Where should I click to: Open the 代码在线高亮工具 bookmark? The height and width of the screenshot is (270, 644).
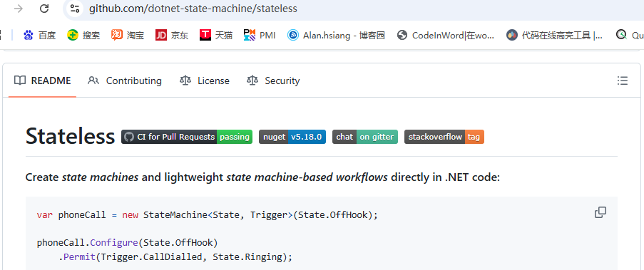[x=555, y=36]
